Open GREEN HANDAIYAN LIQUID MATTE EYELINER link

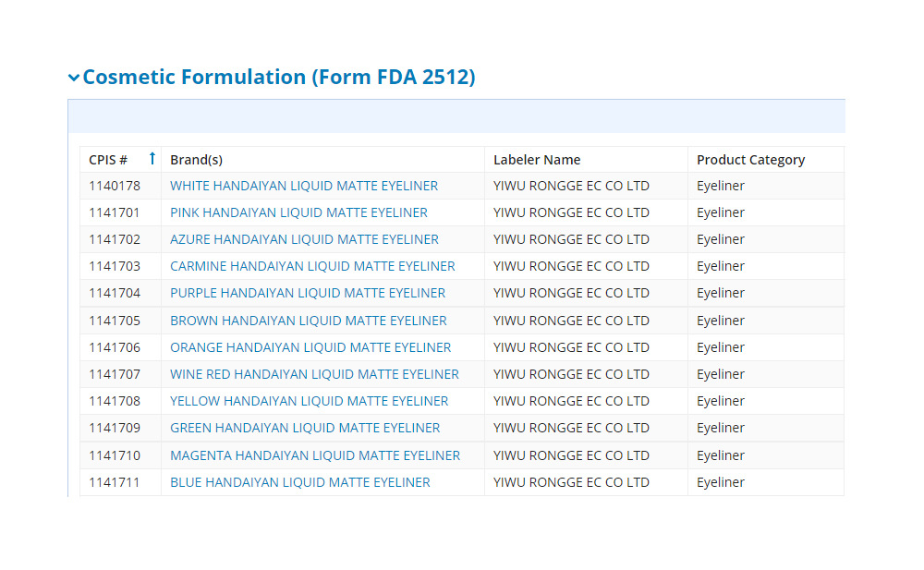[x=305, y=428]
